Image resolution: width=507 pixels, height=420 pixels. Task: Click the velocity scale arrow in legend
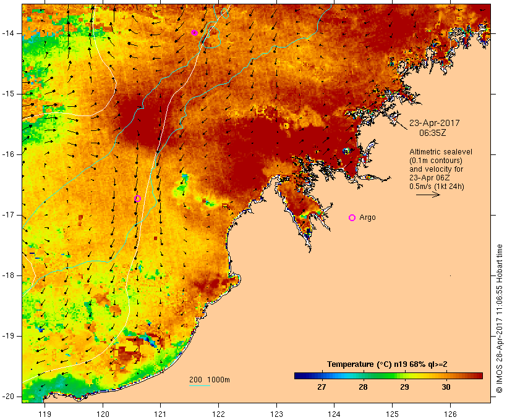tap(428, 195)
